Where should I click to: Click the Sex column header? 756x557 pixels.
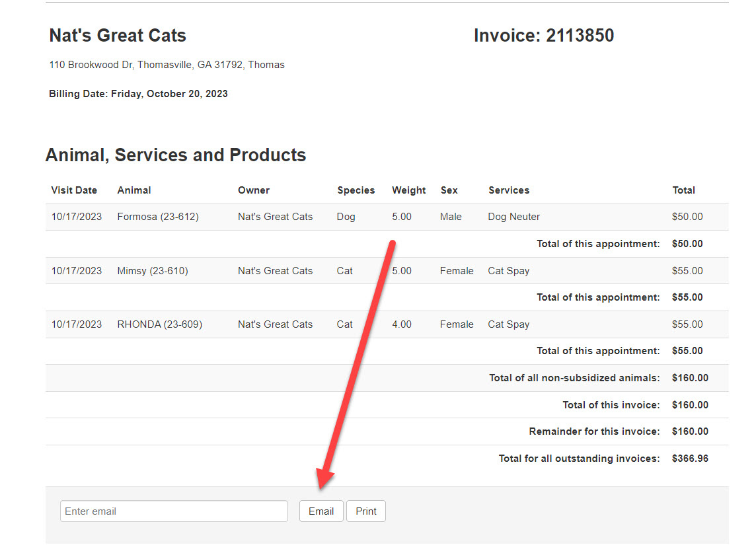pyautogui.click(x=449, y=190)
